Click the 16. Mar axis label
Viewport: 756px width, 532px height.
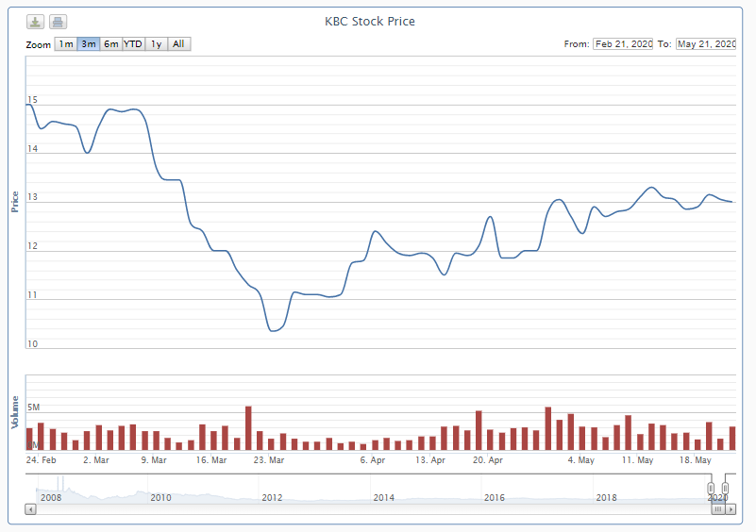[211, 460]
